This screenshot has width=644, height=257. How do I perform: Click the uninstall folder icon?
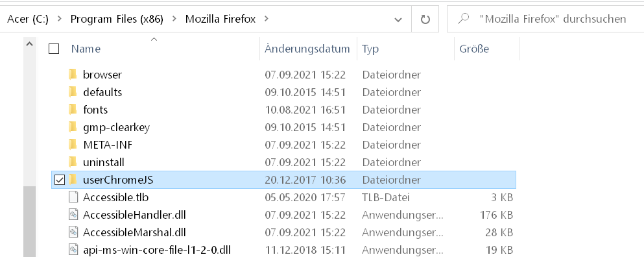pos(73,162)
